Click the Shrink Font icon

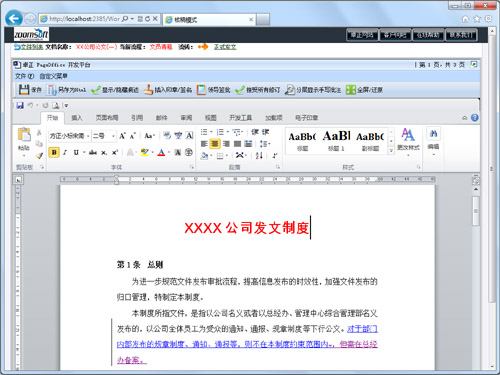[133, 136]
